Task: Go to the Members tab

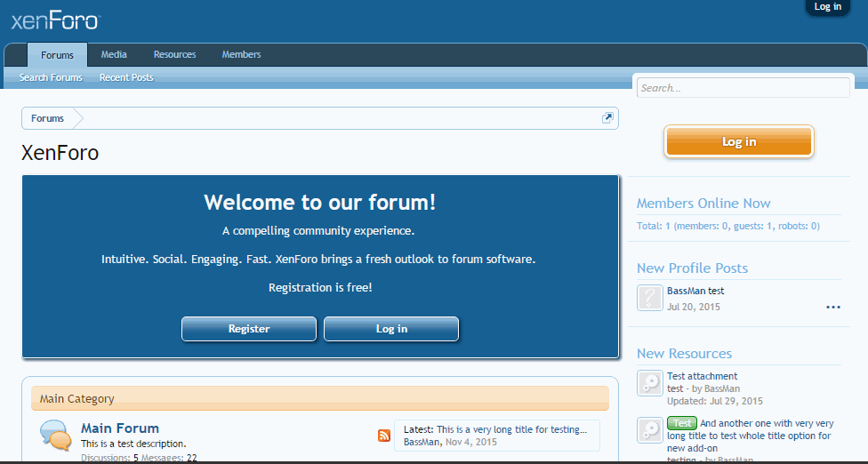Action: [241, 54]
